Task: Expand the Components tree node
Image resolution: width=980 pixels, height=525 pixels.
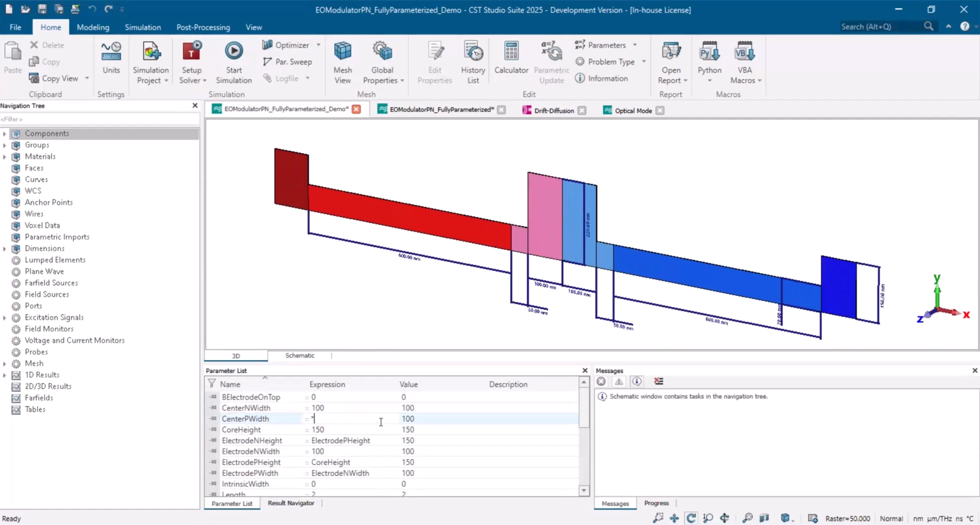Action: point(4,133)
